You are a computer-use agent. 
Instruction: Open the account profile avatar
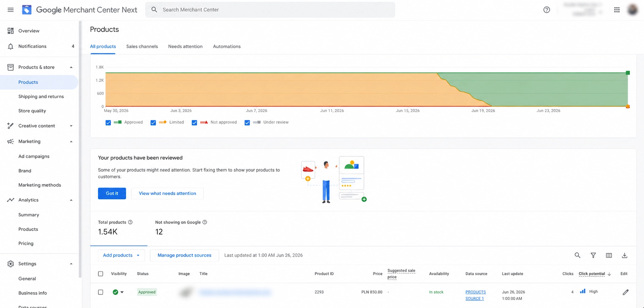633,10
